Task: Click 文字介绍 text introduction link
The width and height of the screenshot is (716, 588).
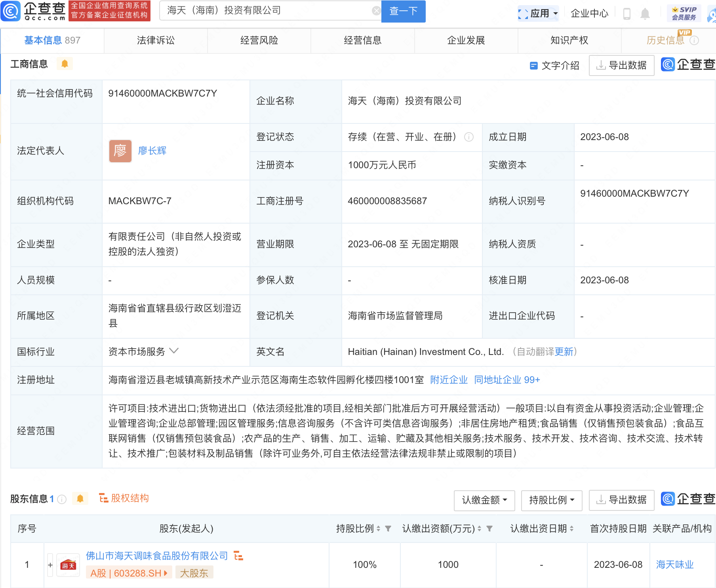Action: [x=554, y=66]
